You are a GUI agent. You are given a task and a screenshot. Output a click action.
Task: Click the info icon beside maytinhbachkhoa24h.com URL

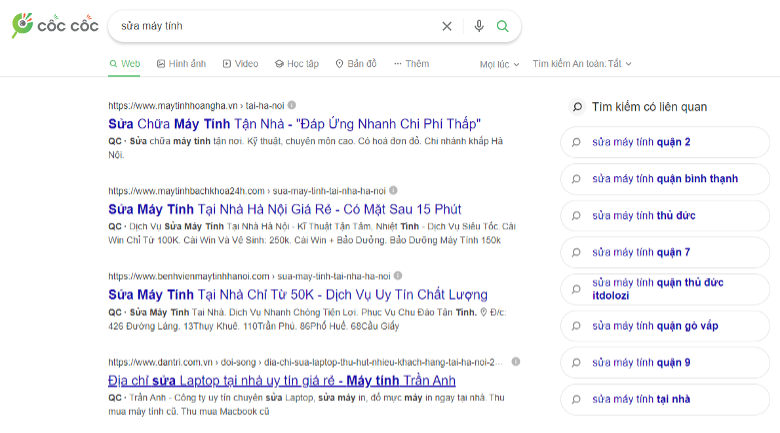[394, 190]
